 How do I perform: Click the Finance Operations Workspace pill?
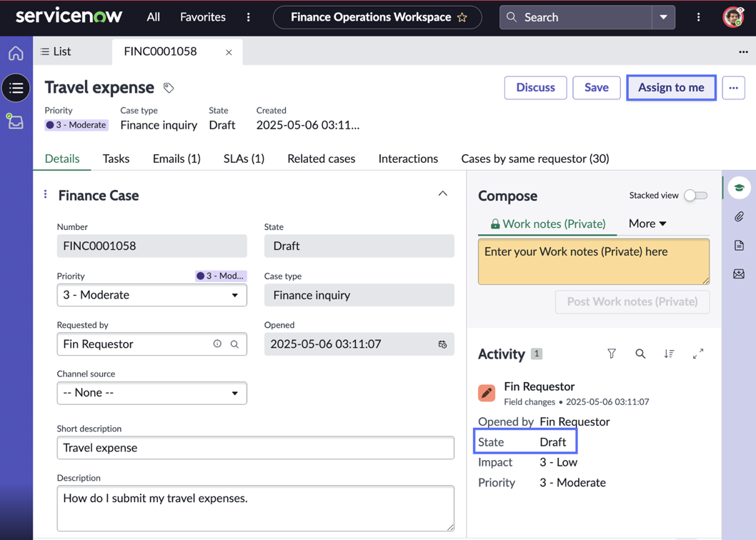point(377,17)
